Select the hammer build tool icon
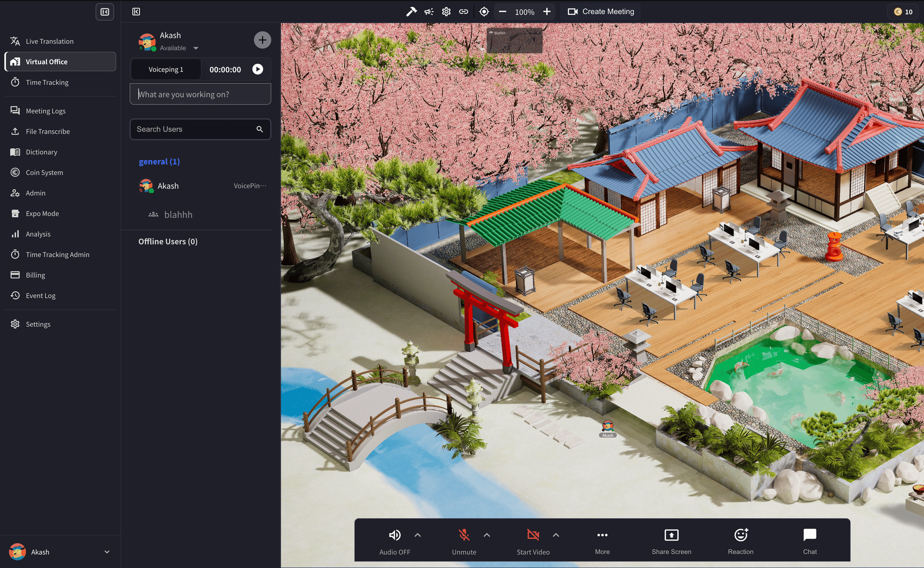Screen dimensions: 924x568 click(x=411, y=12)
